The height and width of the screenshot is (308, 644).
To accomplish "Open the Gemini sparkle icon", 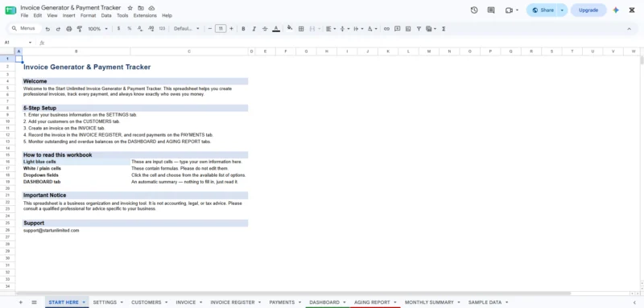I will click(616, 10).
